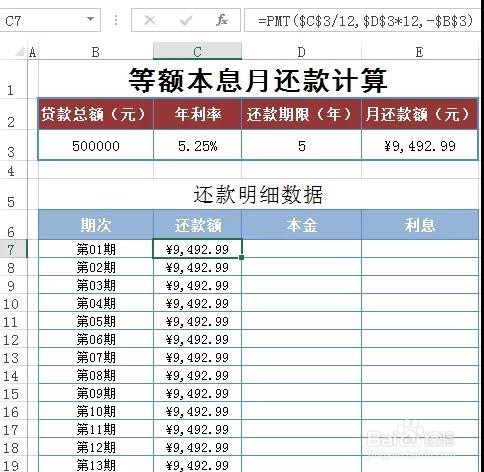484x472 pixels.
Task: Click the cell 第11期
Action: [96, 429]
